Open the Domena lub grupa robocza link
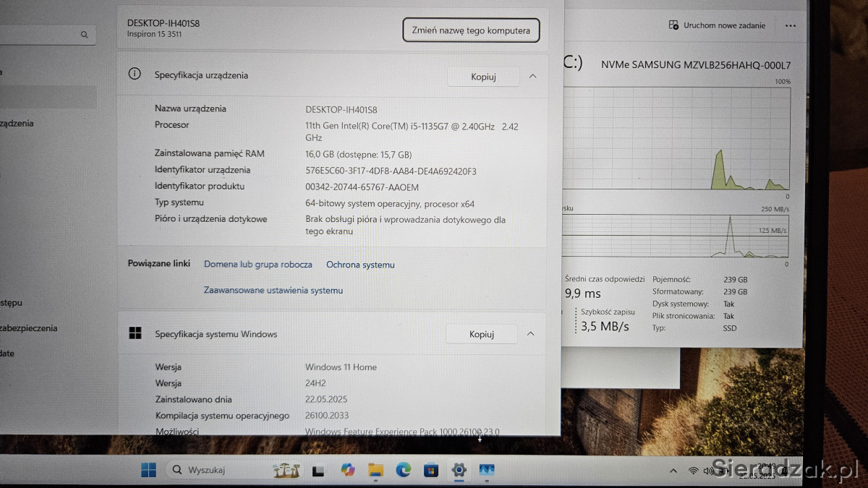Screen dimensions: 868x488 coord(258,265)
